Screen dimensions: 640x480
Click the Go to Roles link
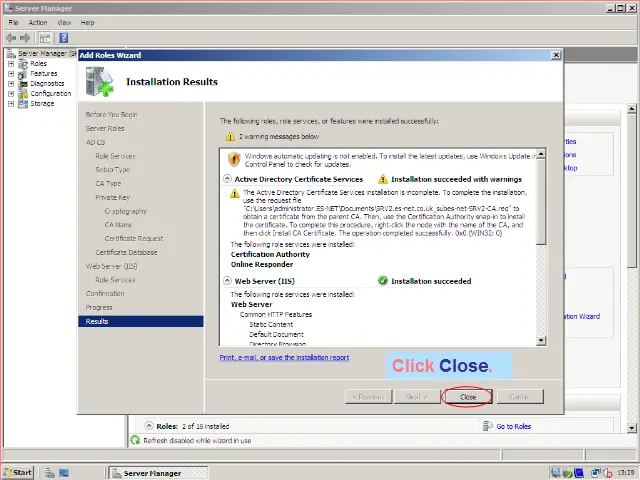513,427
